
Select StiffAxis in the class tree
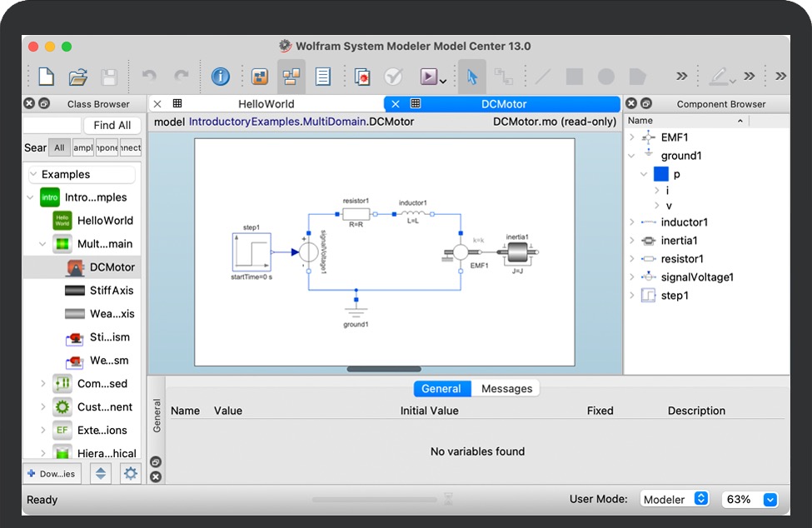click(x=111, y=291)
